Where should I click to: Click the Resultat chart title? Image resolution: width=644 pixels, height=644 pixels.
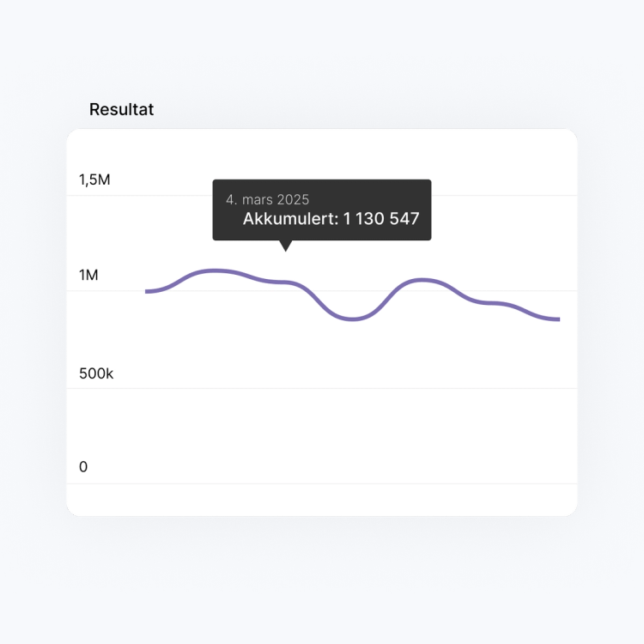click(121, 110)
